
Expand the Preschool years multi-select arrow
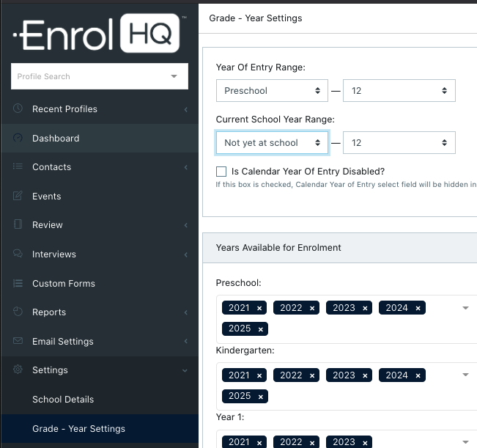pos(465,309)
